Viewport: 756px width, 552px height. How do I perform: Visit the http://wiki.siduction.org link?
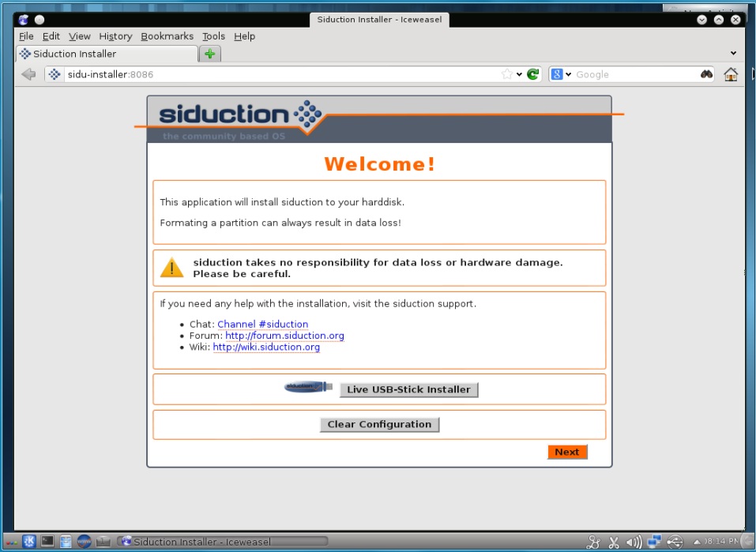[266, 347]
